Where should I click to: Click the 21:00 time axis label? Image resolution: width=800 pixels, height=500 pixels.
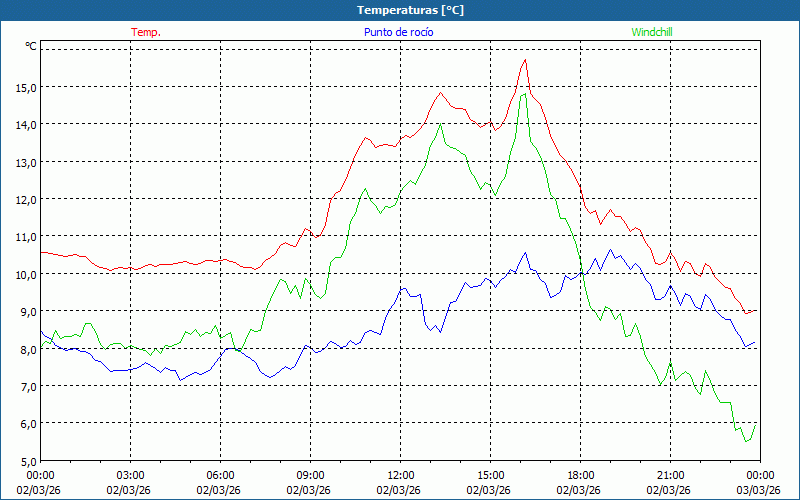click(670, 475)
